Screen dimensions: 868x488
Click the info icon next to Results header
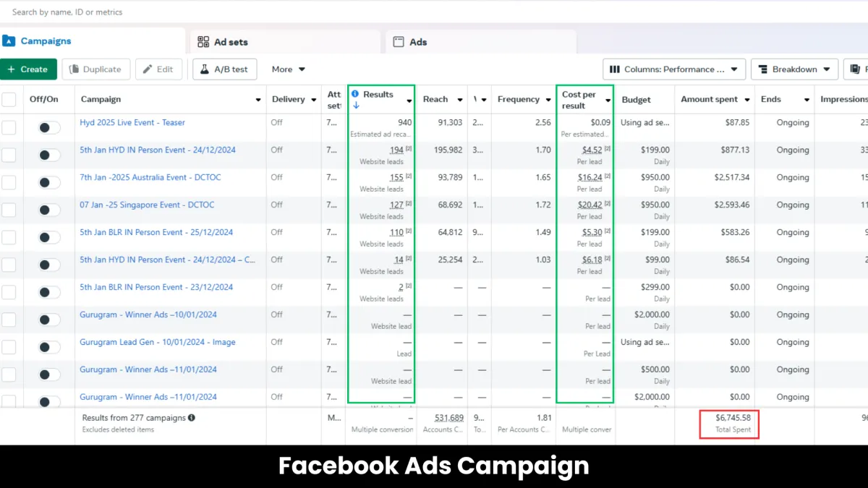[x=355, y=94]
